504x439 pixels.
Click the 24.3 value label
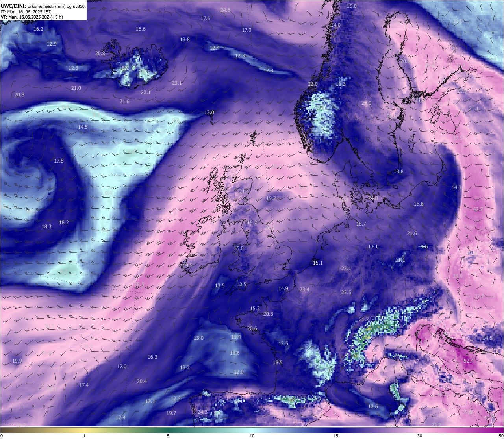(x=202, y=412)
